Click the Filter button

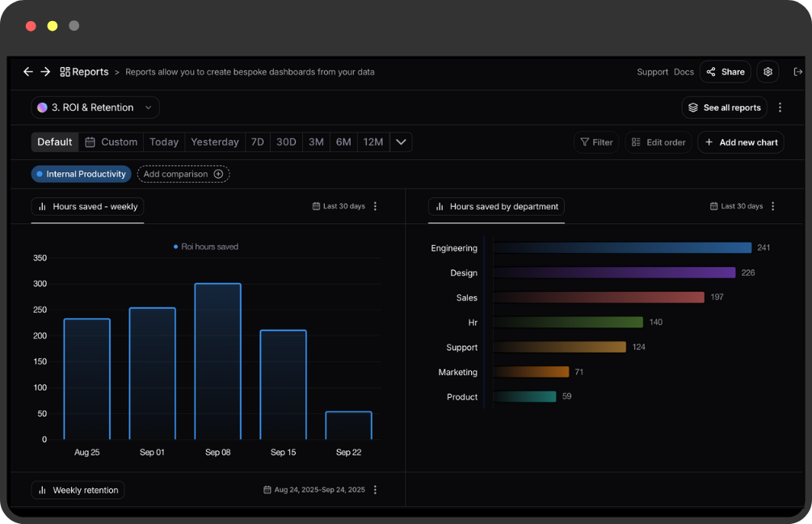point(596,142)
